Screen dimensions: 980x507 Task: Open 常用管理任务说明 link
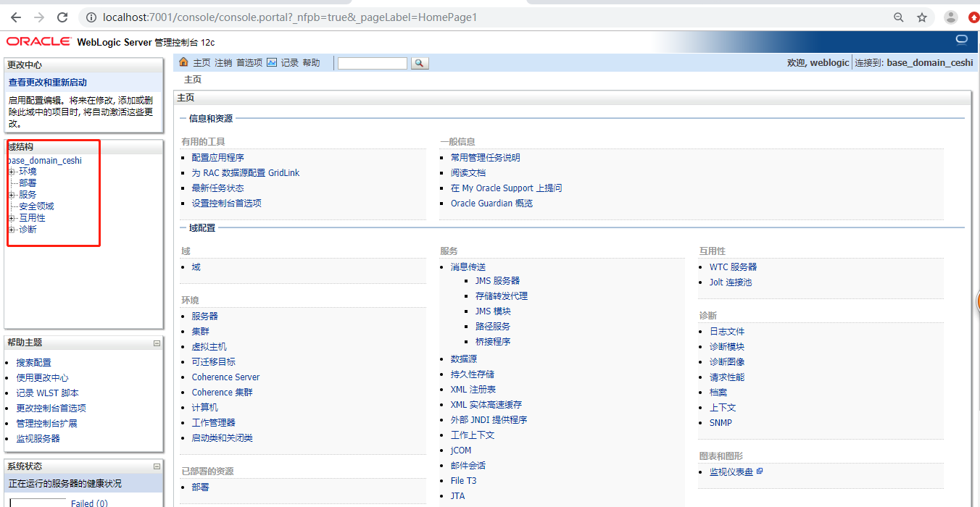pos(486,158)
